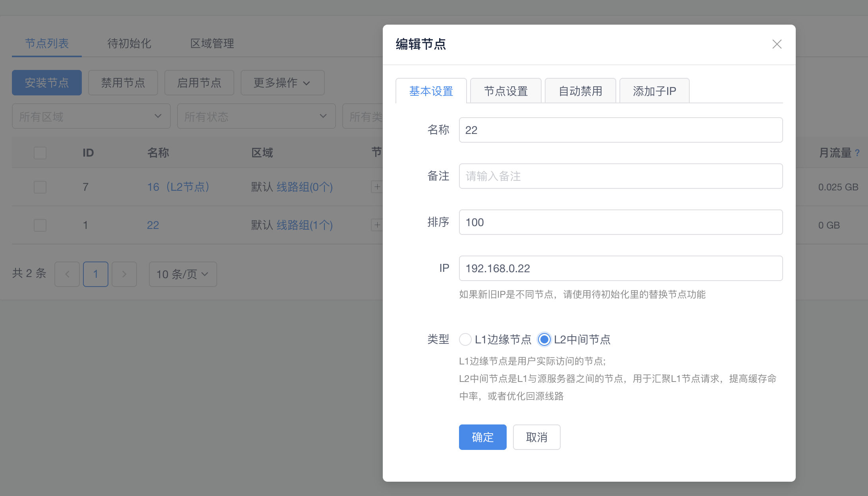Open the 所有区域 filter dropdown
This screenshot has width=868, height=496.
coord(91,116)
